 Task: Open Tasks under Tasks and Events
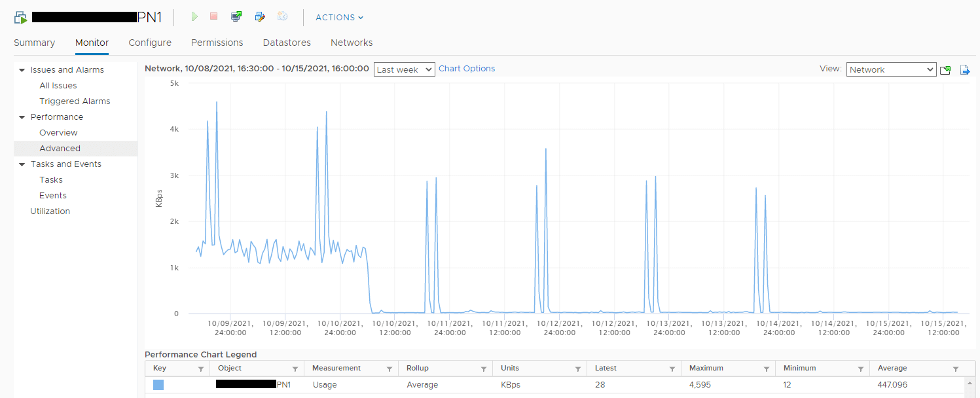(51, 180)
